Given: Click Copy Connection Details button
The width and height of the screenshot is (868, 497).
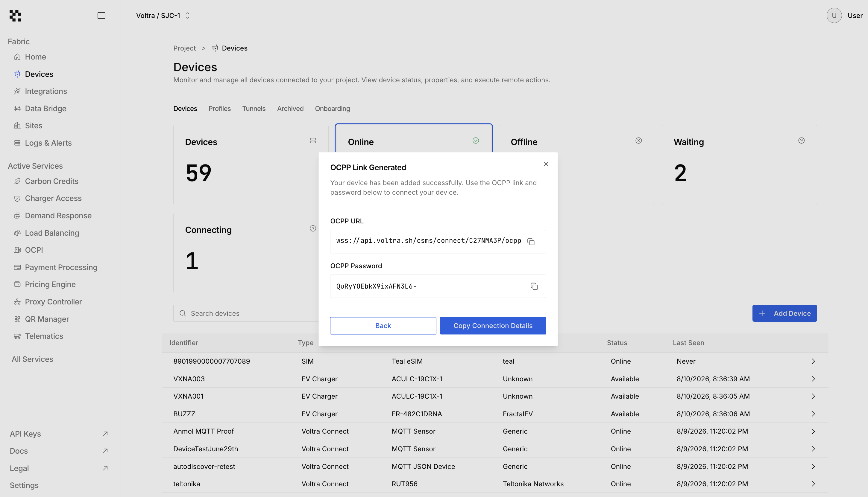Looking at the screenshot, I should click(493, 326).
